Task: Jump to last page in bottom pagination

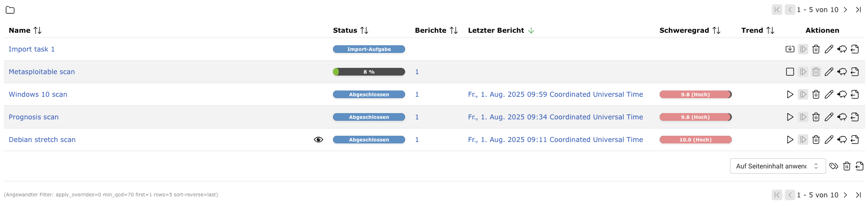Action: (858, 195)
